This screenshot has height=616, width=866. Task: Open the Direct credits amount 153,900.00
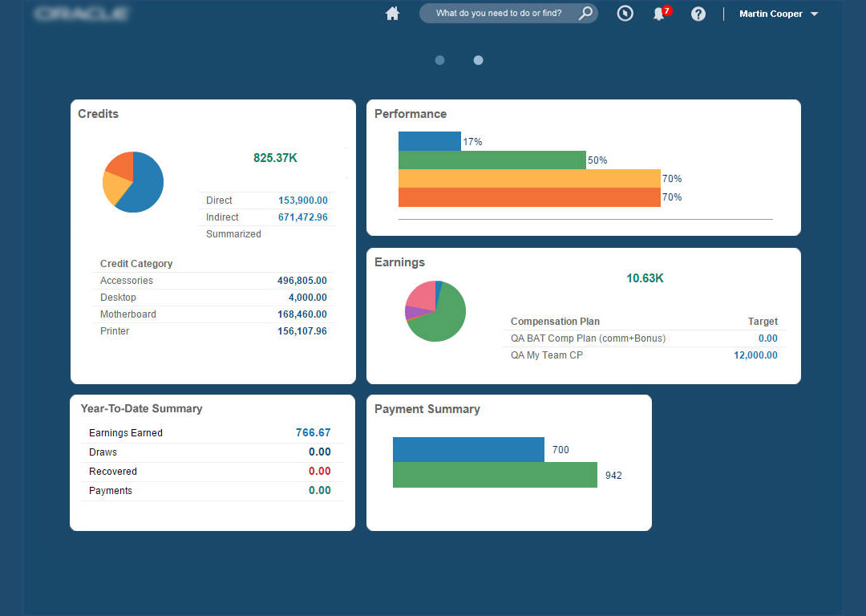pos(302,201)
